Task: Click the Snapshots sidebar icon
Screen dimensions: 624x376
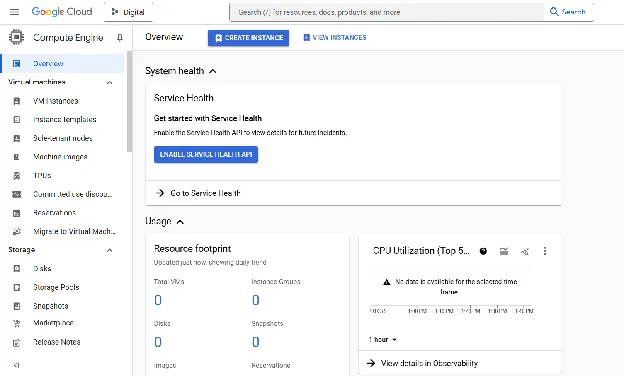Action: pos(16,306)
